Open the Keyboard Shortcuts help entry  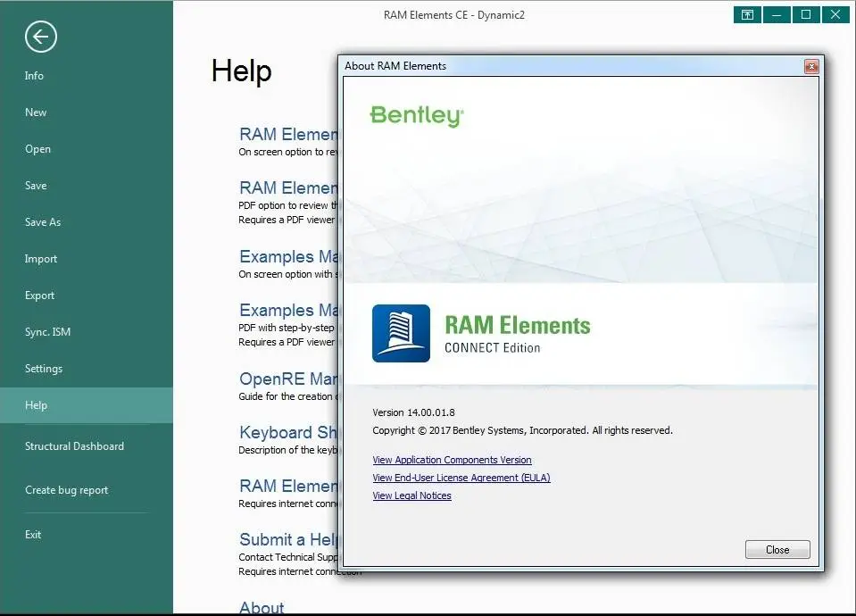pyautogui.click(x=288, y=432)
